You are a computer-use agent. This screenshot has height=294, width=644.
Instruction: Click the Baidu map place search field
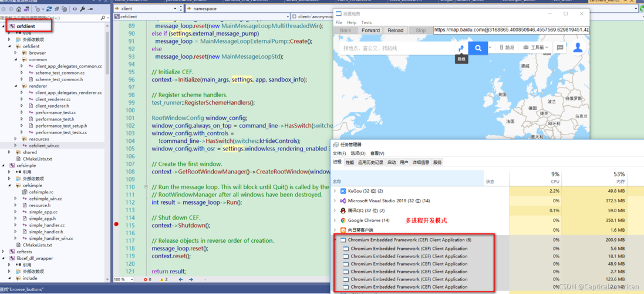pos(399,48)
